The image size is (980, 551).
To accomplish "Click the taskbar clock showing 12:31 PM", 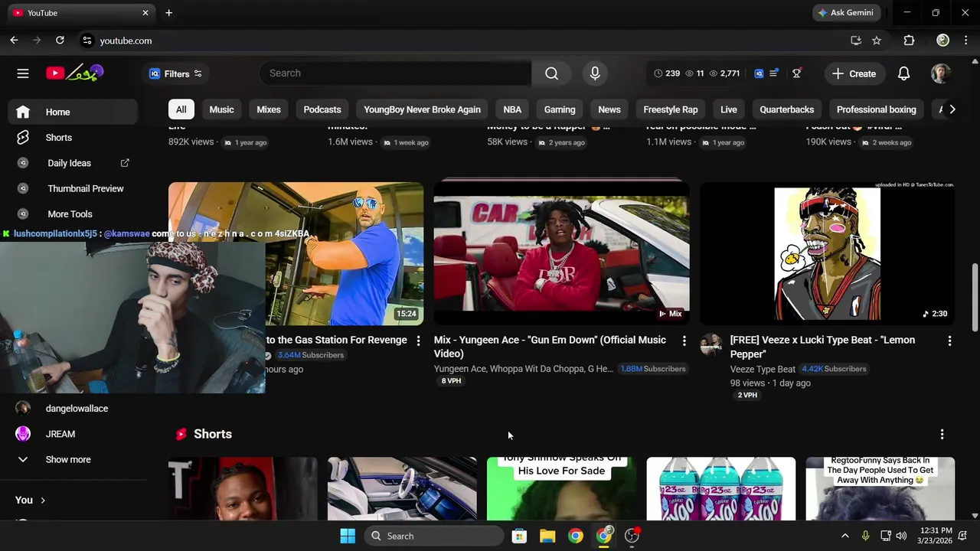I will [x=936, y=536].
